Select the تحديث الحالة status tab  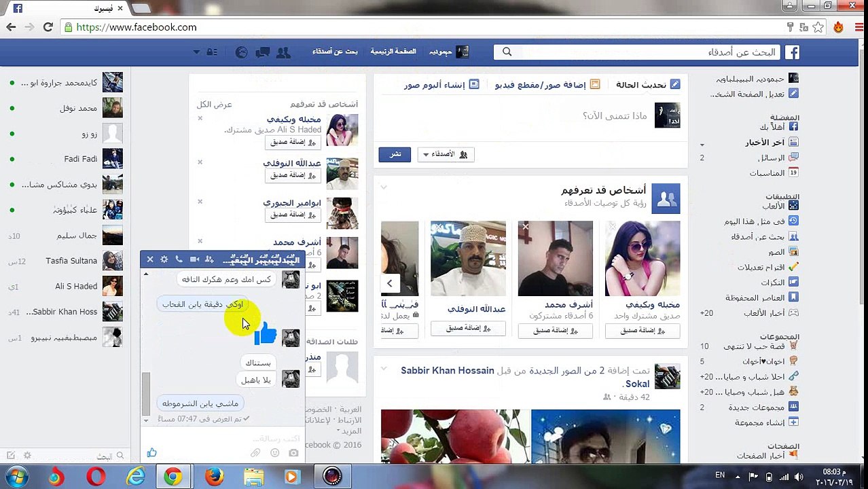(648, 85)
